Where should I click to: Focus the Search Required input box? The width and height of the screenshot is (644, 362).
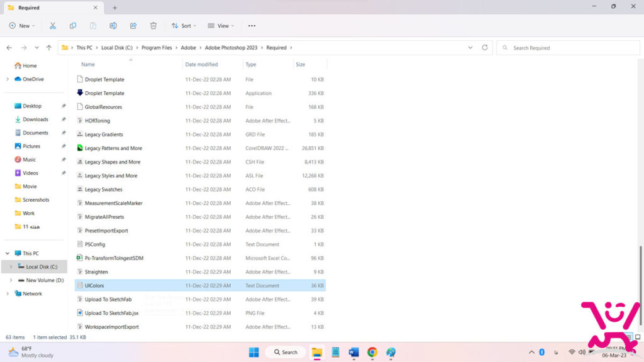(568, 48)
